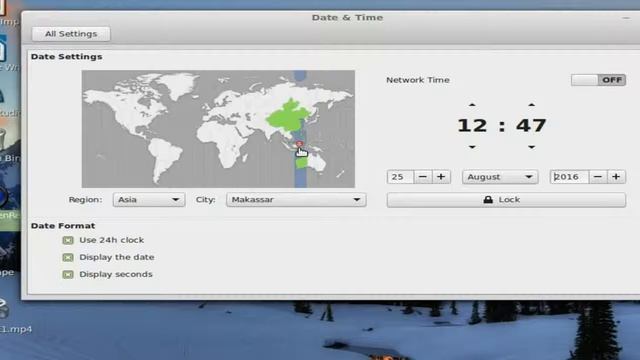Minimize the Date & Time window
This screenshot has height=360, width=640.
click(x=626, y=18)
